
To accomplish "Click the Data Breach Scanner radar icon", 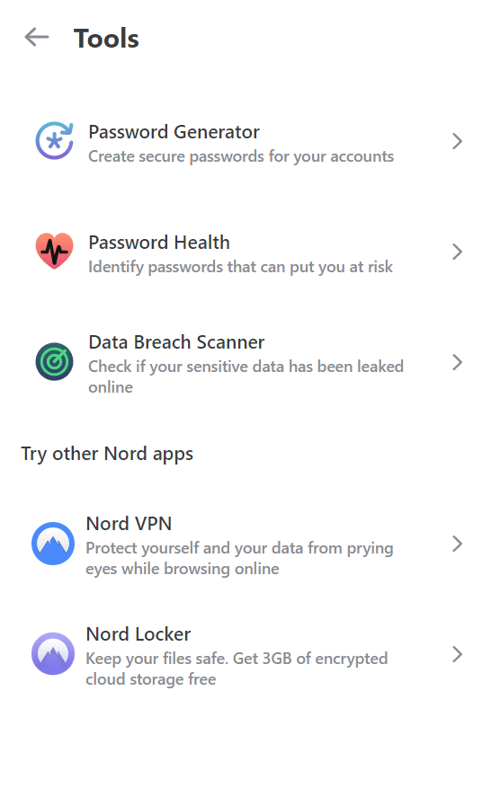I will pyautogui.click(x=54, y=361).
